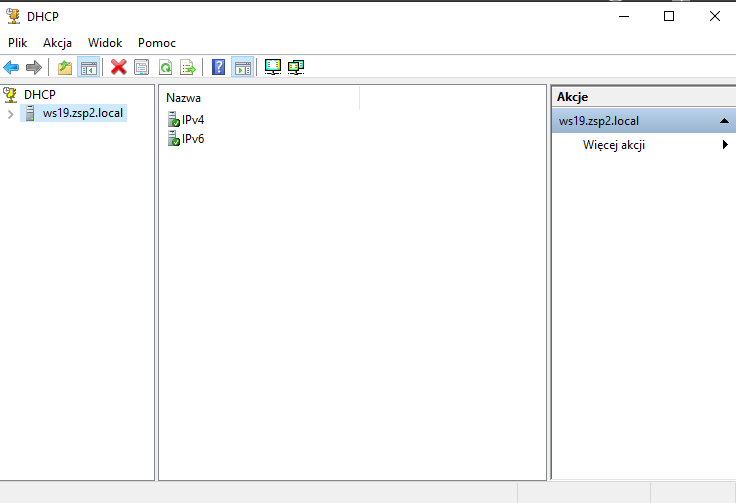The width and height of the screenshot is (736, 503).
Task: Click the Export List toolbar icon
Action: pos(188,67)
